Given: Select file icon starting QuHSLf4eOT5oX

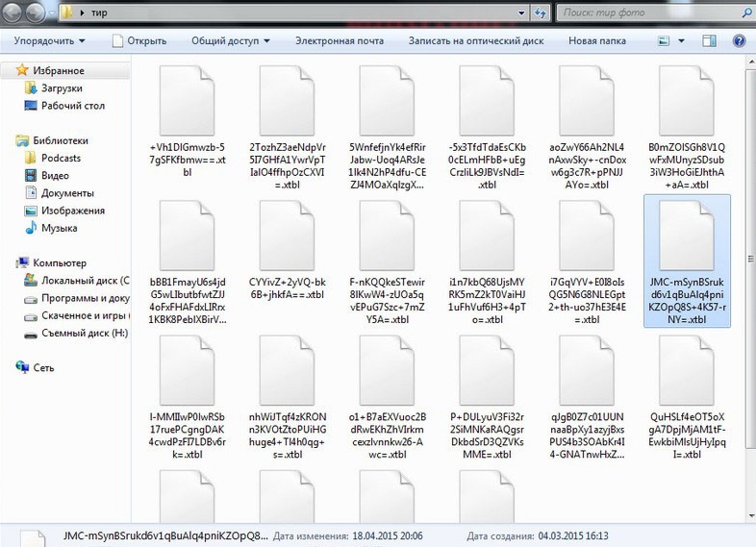Looking at the screenshot, I should point(687,370).
